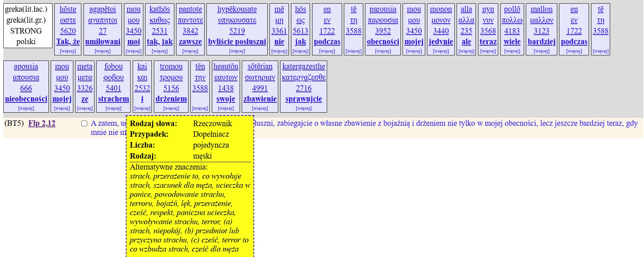Open Strong number 666
The width and height of the screenshot is (644, 257).
(26, 88)
